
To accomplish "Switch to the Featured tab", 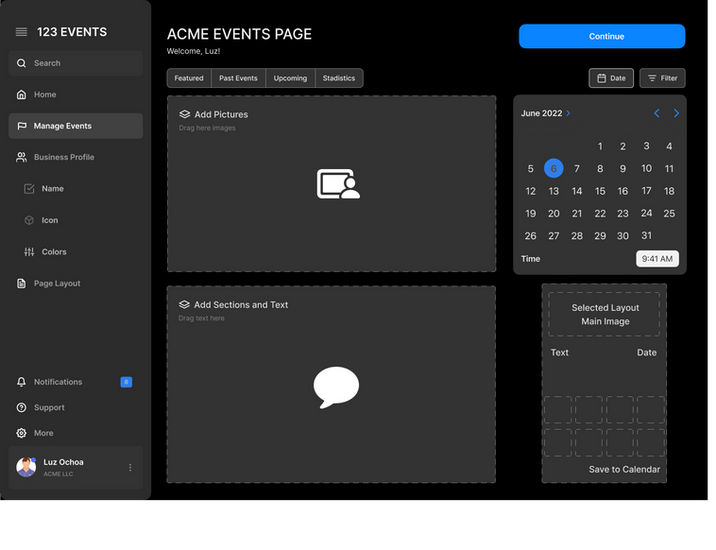I will coord(189,78).
